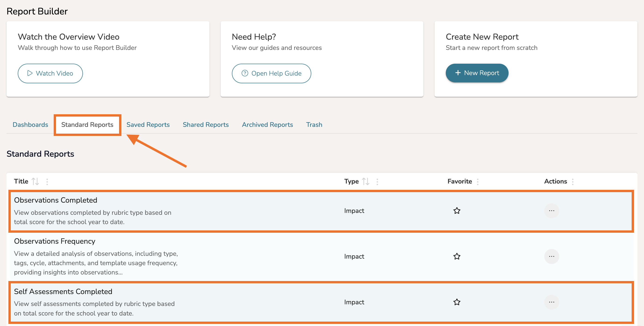Switch to the Dashboards tab
The width and height of the screenshot is (644, 326).
click(x=30, y=125)
